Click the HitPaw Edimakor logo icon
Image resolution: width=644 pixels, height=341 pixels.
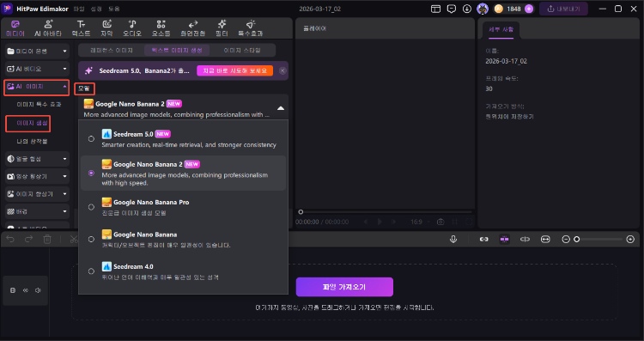click(8, 9)
